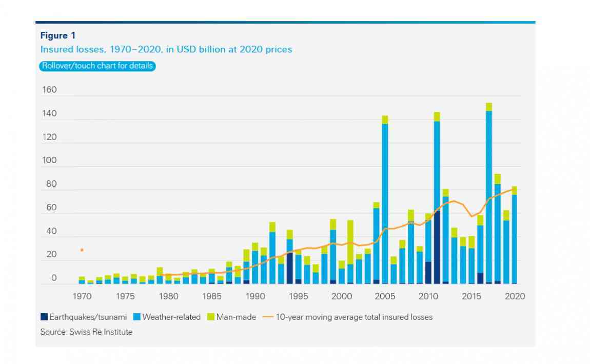Viewport: 590px width, 364px height.
Task: Select the 2011 bar's dark blue earthquake segment
Action: [x=437, y=246]
